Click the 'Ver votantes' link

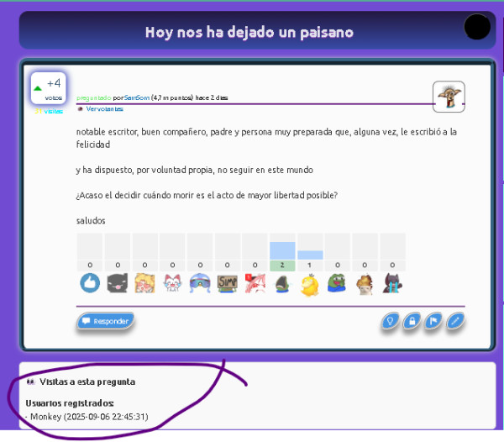(x=104, y=109)
